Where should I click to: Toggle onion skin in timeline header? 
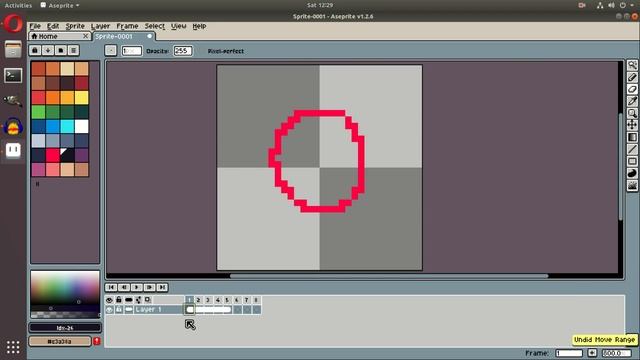tap(138, 300)
